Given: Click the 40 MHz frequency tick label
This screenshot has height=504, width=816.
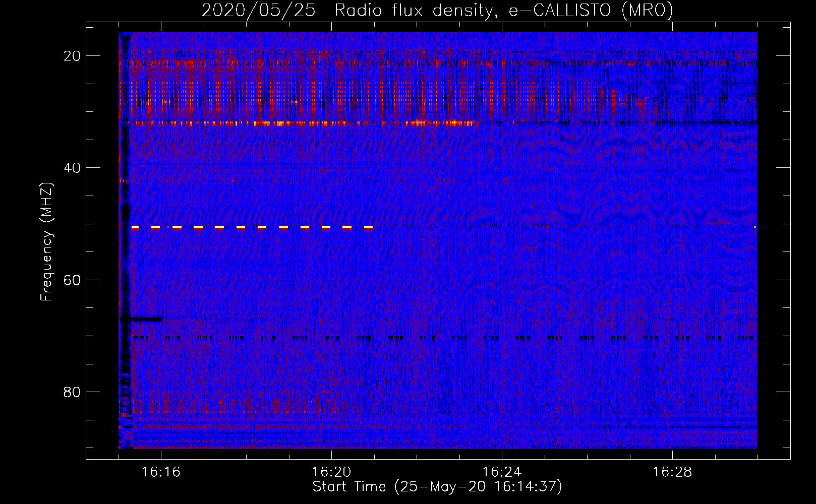Looking at the screenshot, I should (x=72, y=168).
